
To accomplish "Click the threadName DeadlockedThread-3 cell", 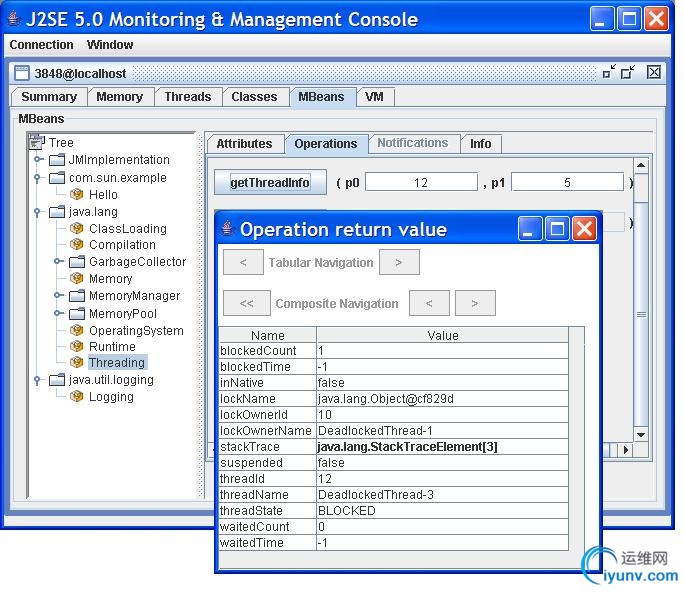I will [442, 495].
